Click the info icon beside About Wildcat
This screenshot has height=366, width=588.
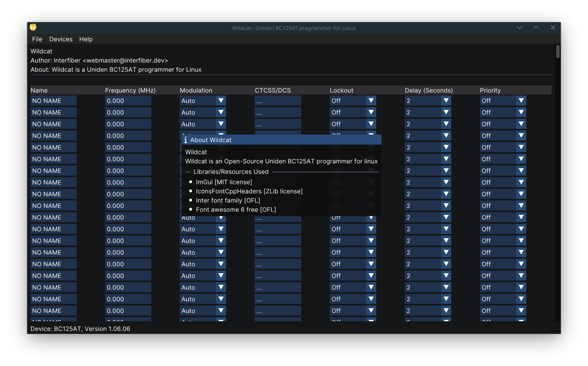[186, 140]
